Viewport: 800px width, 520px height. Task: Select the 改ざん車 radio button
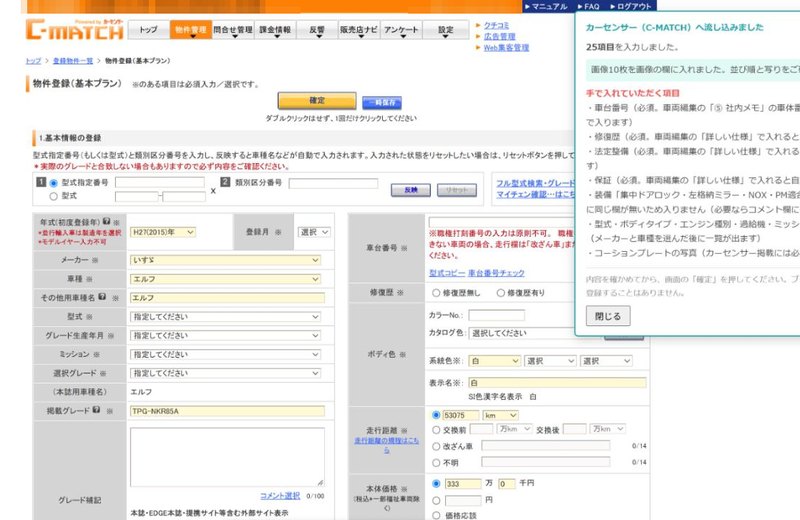(x=436, y=446)
